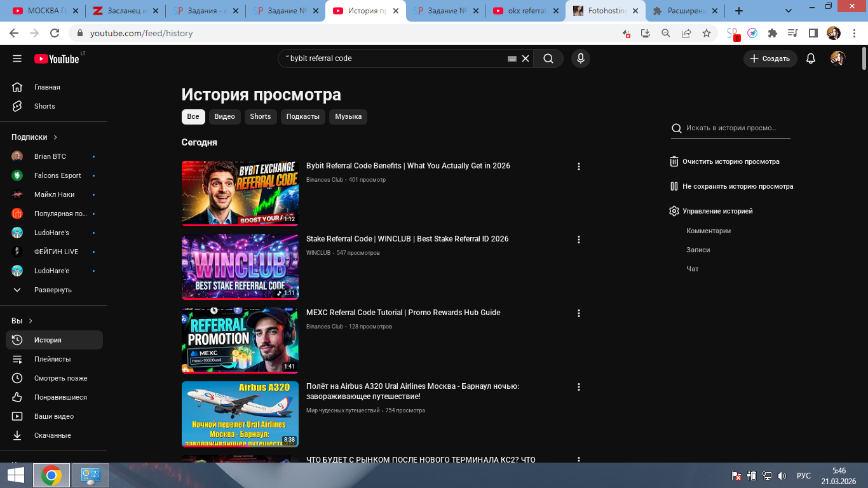Focus the watch history search field

point(731,128)
